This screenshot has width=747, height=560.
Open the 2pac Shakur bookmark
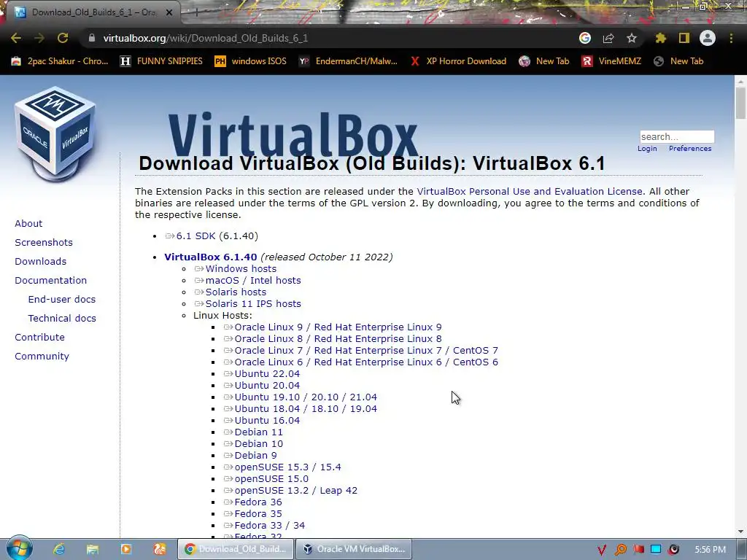click(x=60, y=61)
